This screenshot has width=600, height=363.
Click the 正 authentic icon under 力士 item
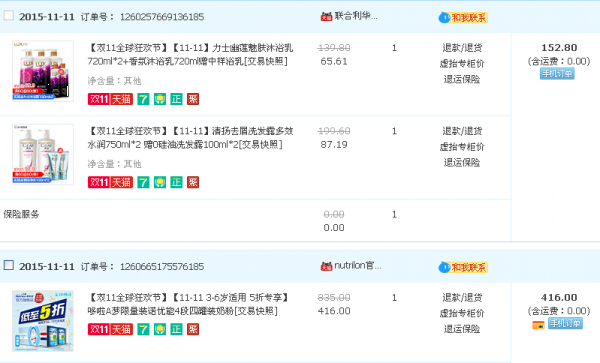(x=176, y=99)
